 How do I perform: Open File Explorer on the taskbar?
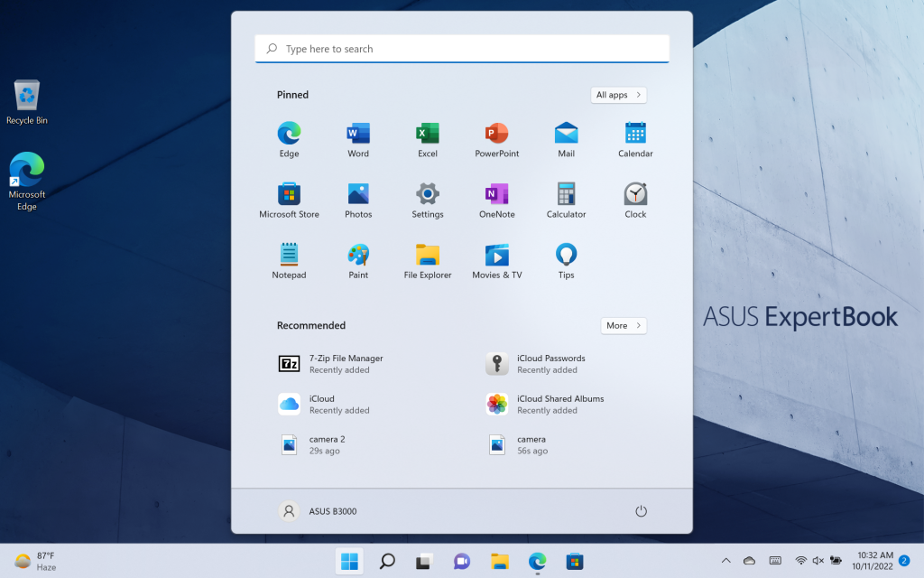coord(499,561)
